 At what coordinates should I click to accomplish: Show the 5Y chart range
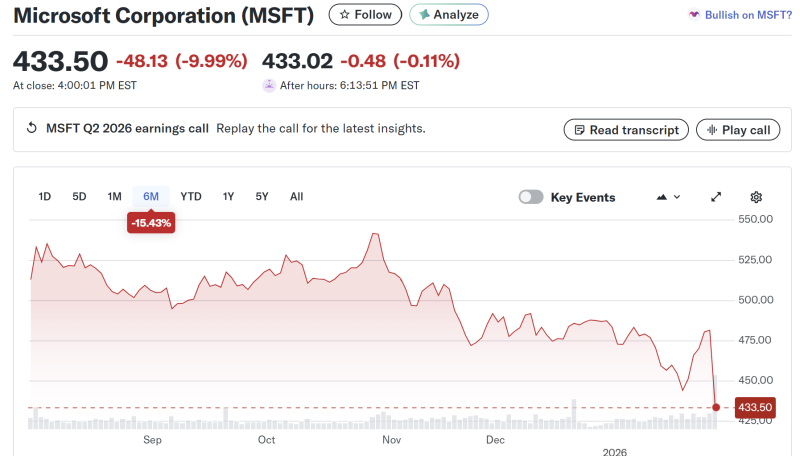(x=262, y=197)
